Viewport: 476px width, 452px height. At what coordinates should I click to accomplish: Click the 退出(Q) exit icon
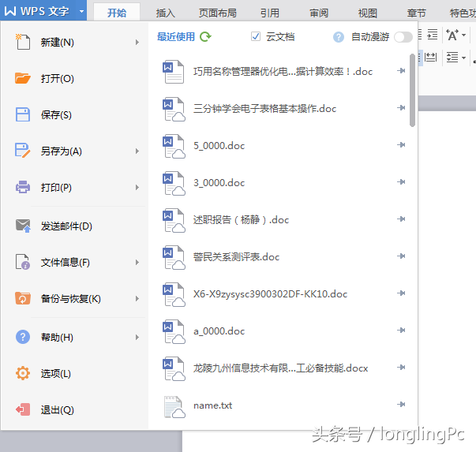click(23, 409)
